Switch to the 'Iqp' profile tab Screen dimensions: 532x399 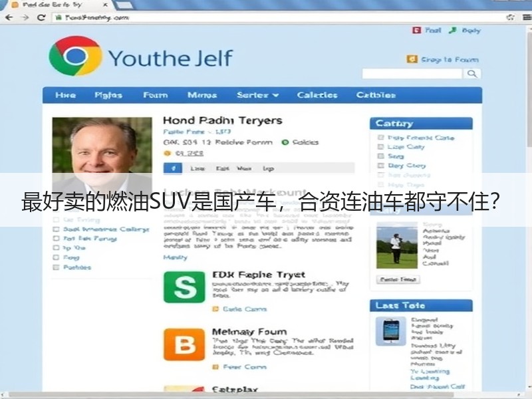coord(268,168)
